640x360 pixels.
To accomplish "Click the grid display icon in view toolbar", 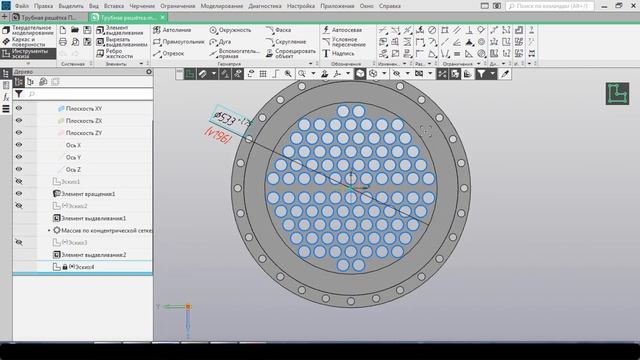I will 263,74.
